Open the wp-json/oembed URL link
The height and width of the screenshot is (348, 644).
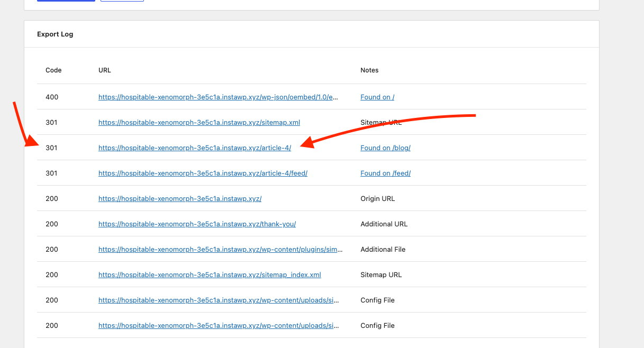pos(218,97)
